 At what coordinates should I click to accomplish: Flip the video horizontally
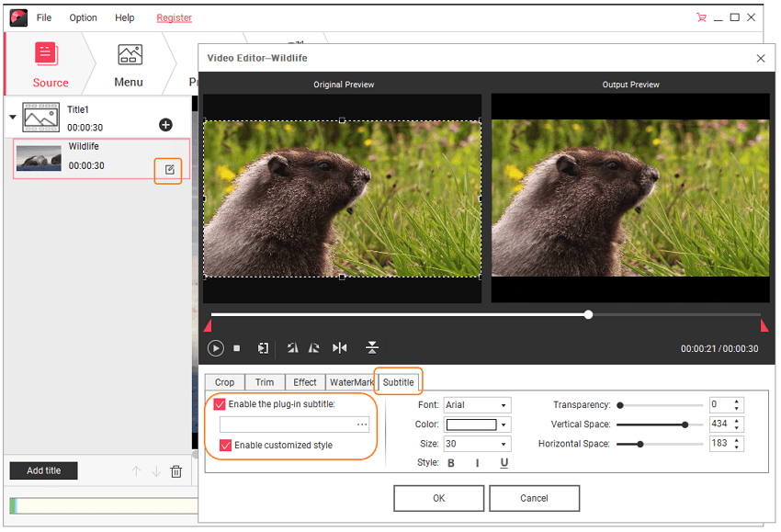340,348
